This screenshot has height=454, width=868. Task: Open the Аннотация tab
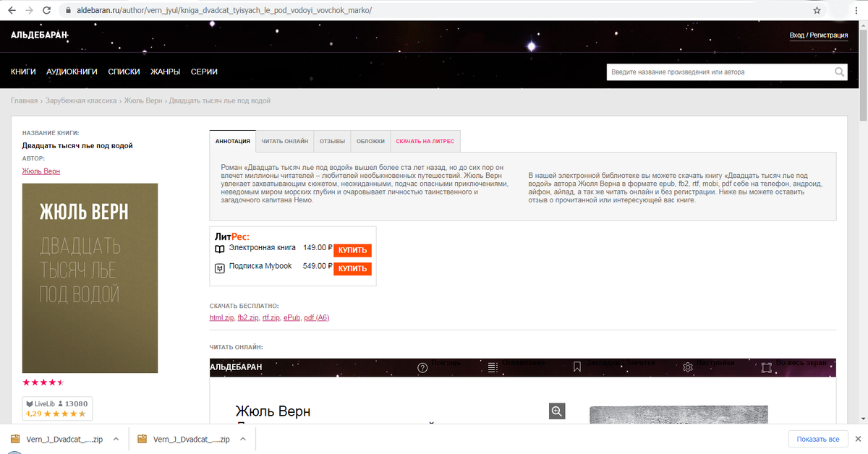pyautogui.click(x=233, y=141)
